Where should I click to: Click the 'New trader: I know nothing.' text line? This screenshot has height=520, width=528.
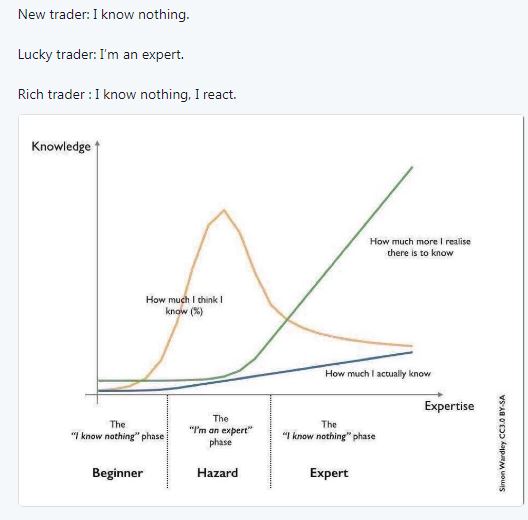click(x=103, y=15)
